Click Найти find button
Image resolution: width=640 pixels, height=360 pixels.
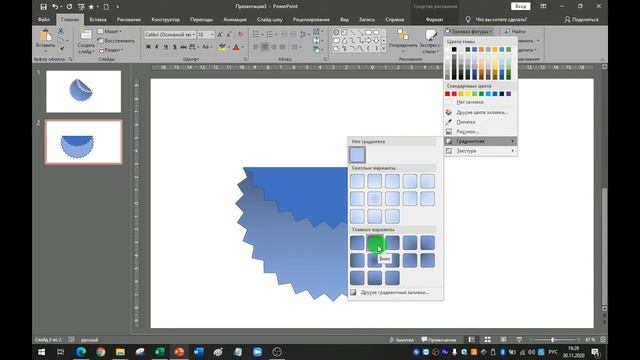pos(515,31)
